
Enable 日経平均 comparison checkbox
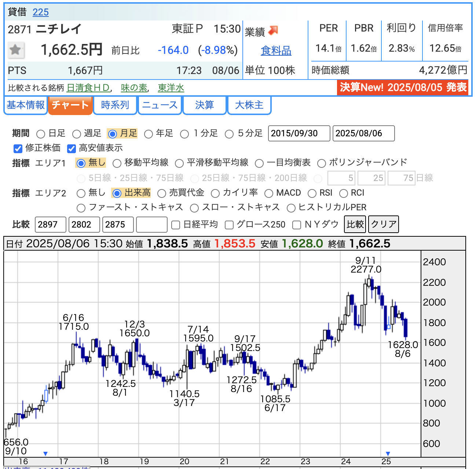coord(176,225)
